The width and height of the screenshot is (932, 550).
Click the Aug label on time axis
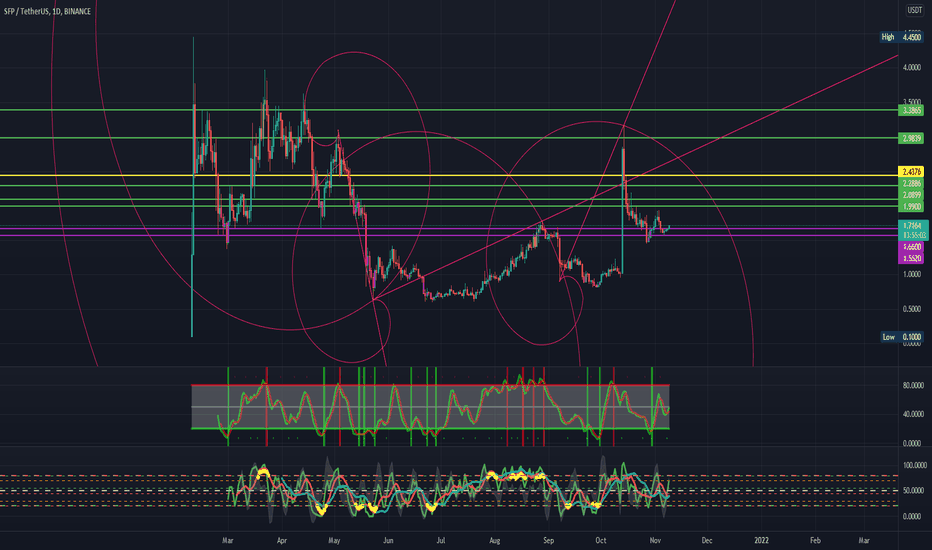pyautogui.click(x=495, y=540)
